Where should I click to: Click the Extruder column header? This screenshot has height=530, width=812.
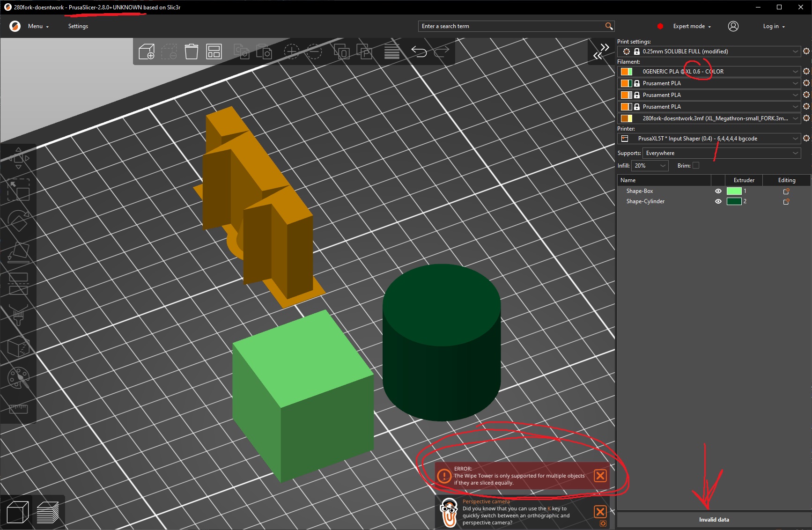[744, 180]
